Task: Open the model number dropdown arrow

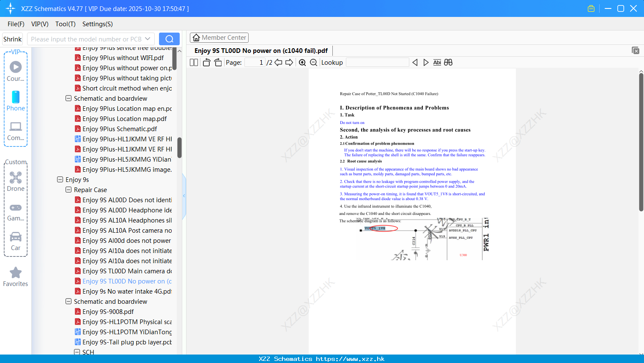Action: point(148,39)
